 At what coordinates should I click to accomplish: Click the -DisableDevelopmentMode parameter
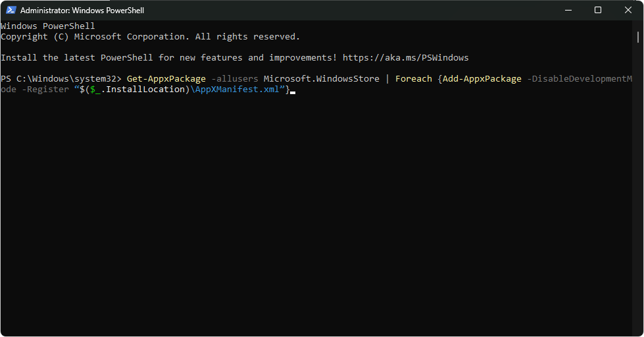[x=580, y=79]
